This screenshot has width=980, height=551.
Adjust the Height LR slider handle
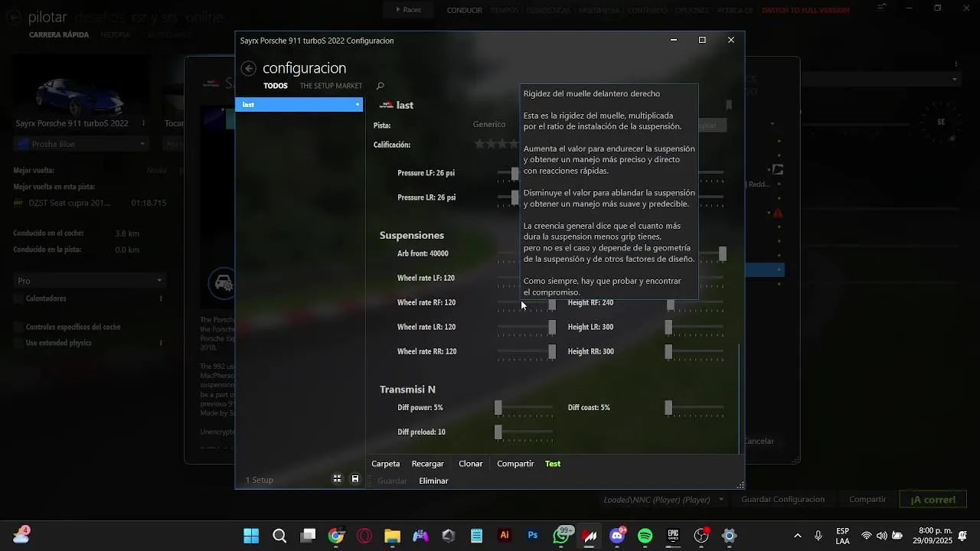click(x=668, y=328)
